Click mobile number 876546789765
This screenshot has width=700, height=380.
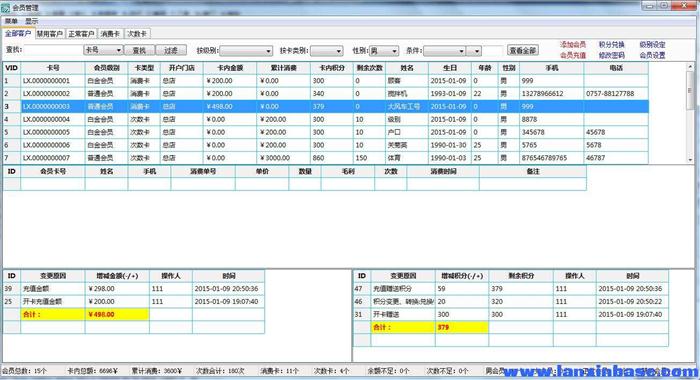pyautogui.click(x=544, y=158)
